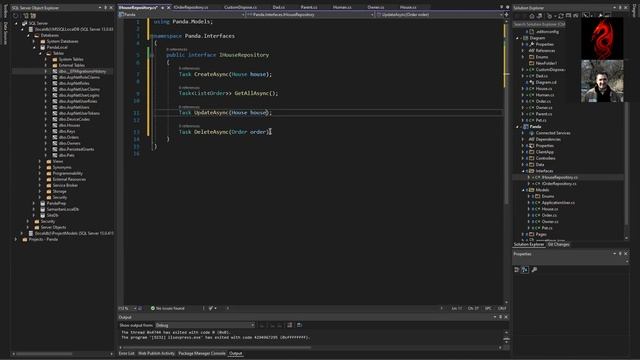Click the add SQL Server icon in the Object Explorer toolbar

pos(26,16)
